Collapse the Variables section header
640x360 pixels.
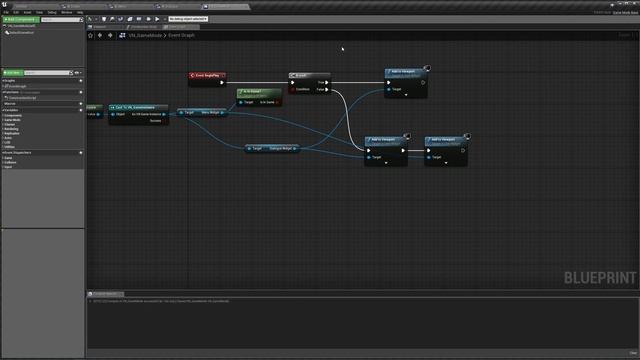11,110
